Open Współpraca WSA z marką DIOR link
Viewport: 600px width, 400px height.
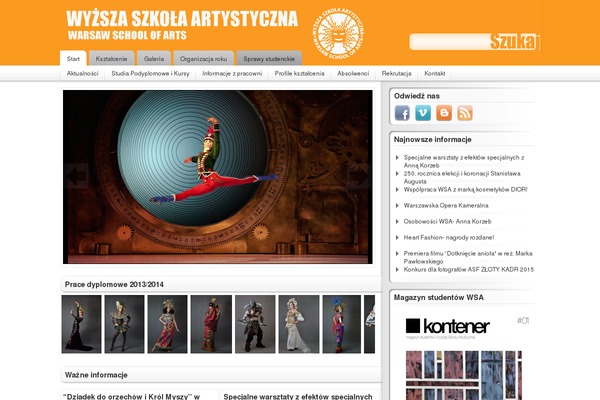click(x=466, y=189)
